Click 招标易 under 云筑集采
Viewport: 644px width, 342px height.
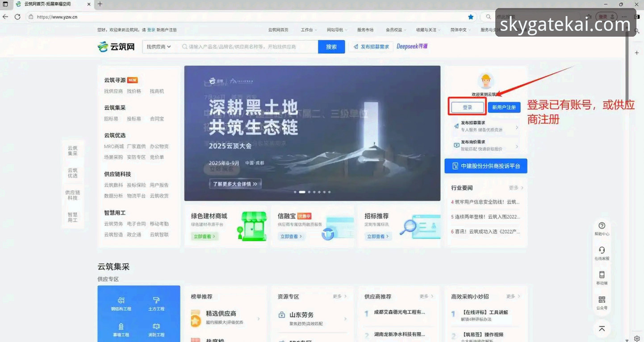(111, 119)
